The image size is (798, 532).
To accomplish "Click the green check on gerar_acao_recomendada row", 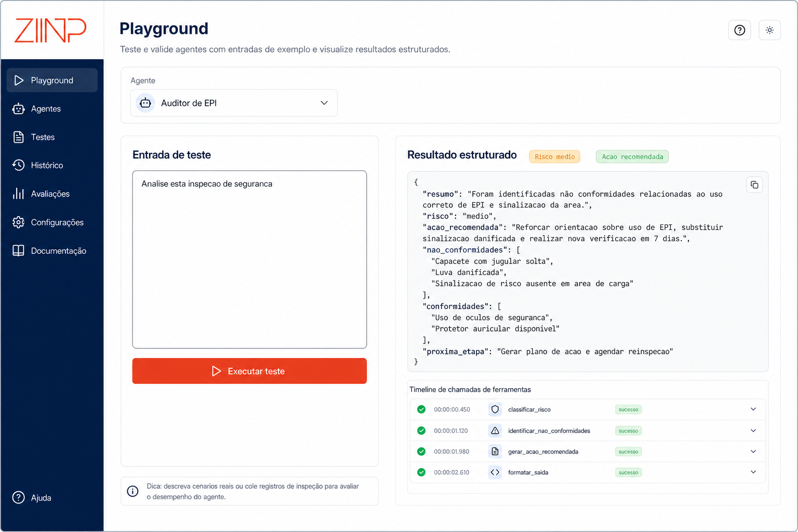I will point(421,451).
